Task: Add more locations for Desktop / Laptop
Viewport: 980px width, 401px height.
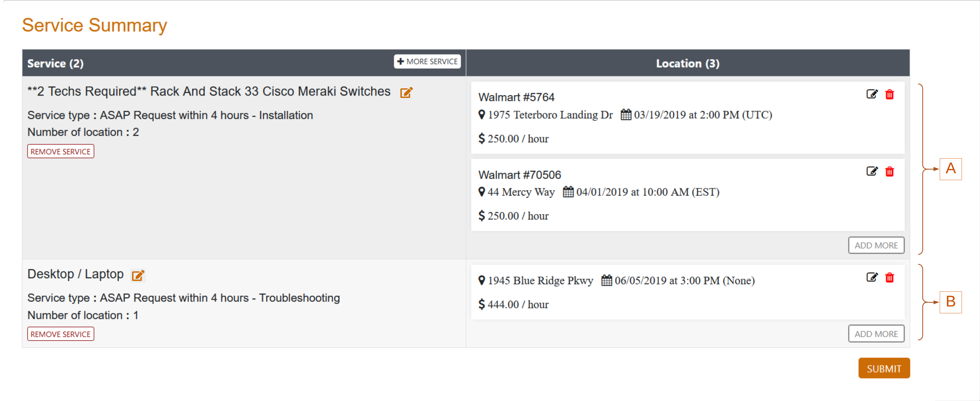Action: click(876, 334)
